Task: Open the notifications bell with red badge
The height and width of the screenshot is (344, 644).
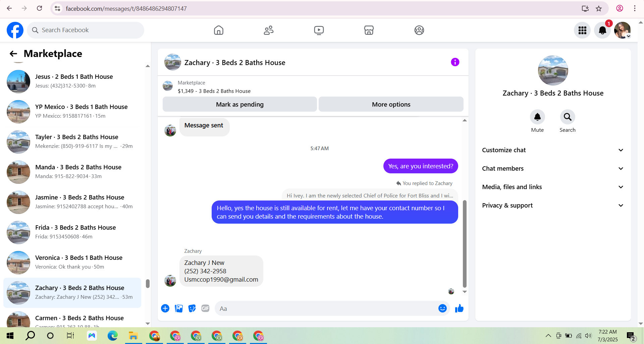Action: 602,30
